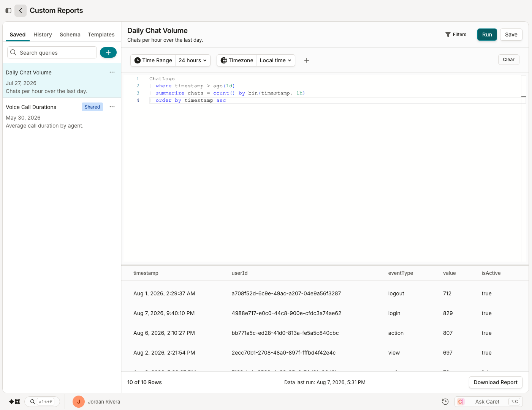Viewport: 532px width, 410px height.
Task: Select the row with eventType logout
Action: (325, 293)
